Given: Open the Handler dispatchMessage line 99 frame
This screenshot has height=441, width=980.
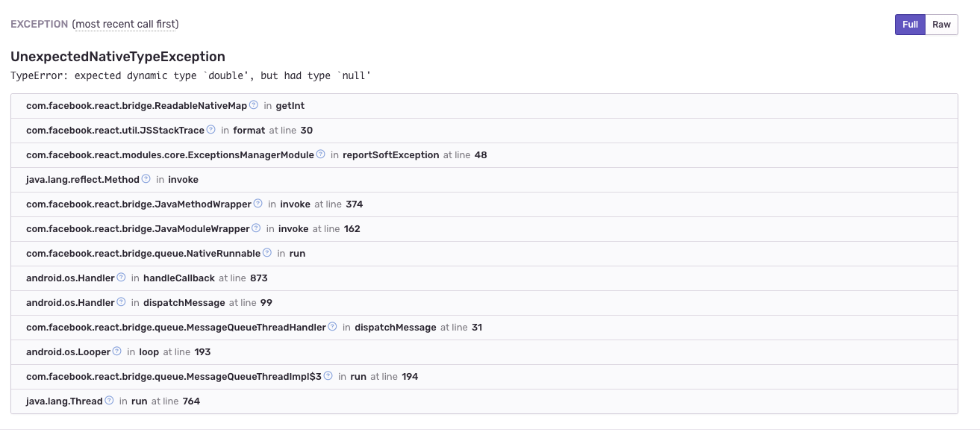Looking at the screenshot, I should (x=484, y=303).
